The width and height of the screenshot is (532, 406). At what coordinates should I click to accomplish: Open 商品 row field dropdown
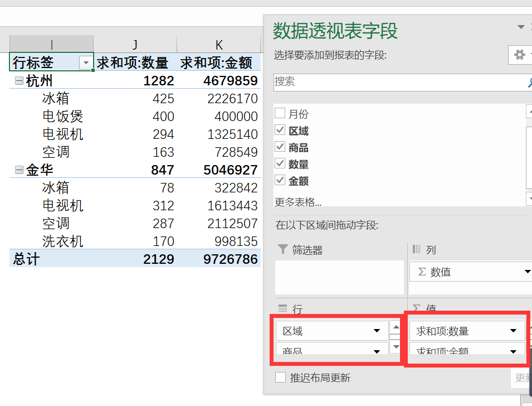[x=377, y=351]
